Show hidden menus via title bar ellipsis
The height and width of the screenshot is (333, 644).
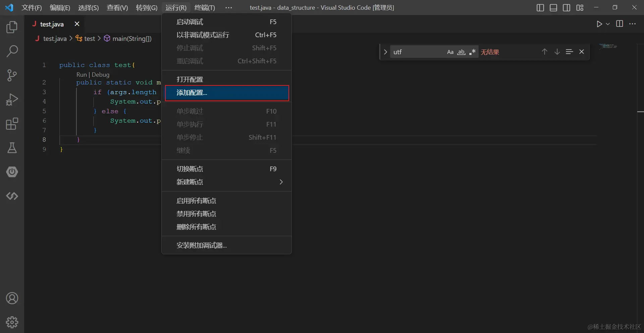tap(228, 8)
